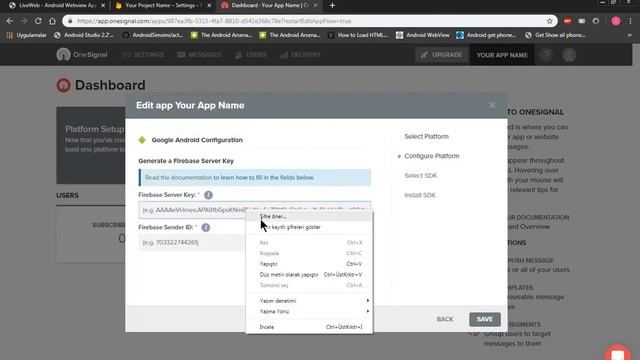Screen dimensions: 640x360
Task: Click info icon beside Firebase Server Key
Action: (208, 195)
